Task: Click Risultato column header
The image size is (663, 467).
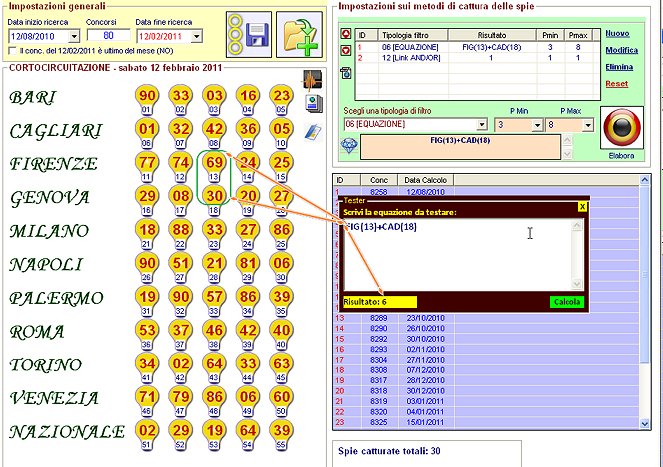Action: [x=492, y=35]
